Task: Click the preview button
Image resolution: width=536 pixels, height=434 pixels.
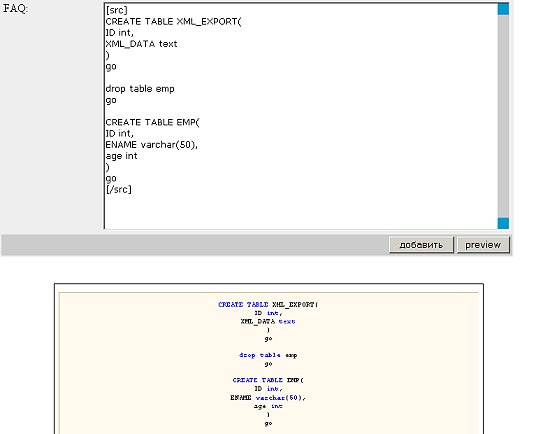Action: (483, 245)
